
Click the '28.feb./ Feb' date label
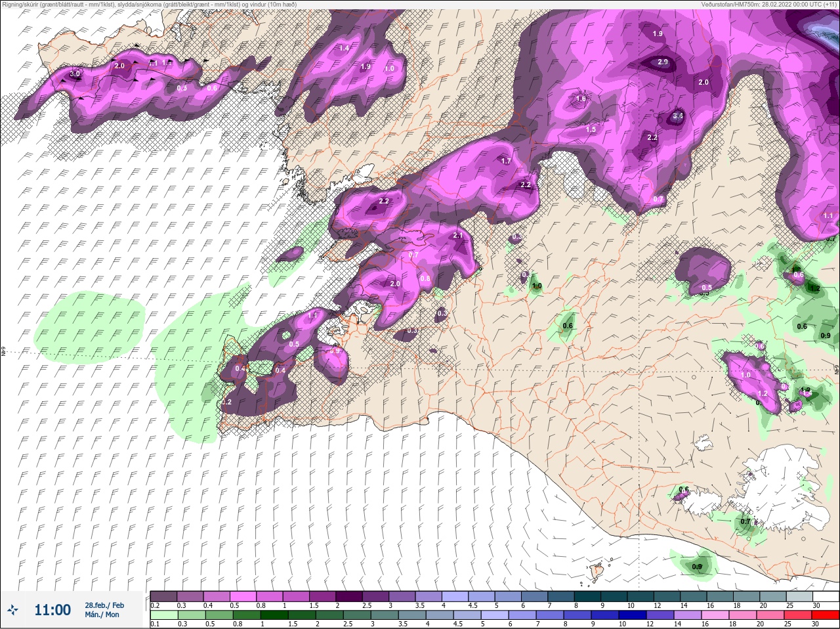pyautogui.click(x=104, y=605)
